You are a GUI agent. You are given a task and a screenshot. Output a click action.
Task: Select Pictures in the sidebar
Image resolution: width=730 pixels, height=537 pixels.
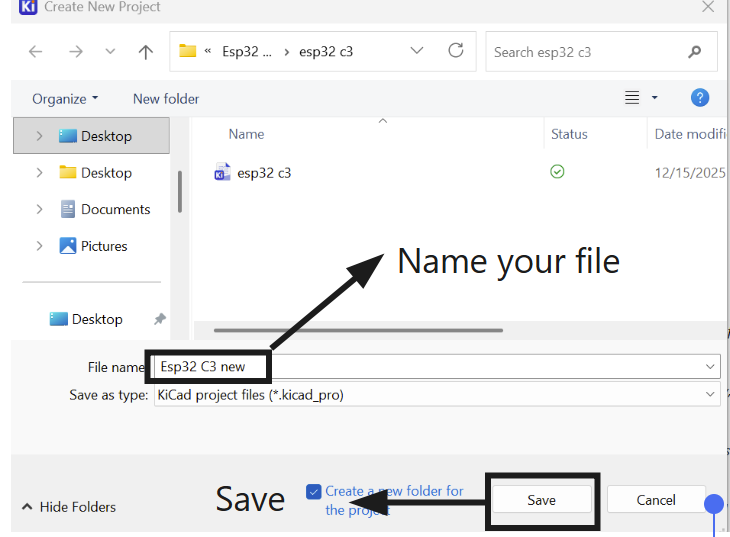(x=94, y=246)
